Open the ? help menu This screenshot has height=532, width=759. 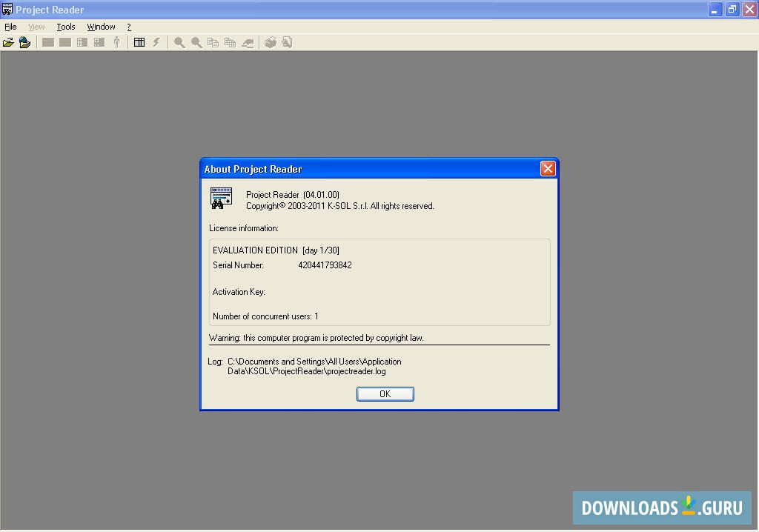coord(129,27)
